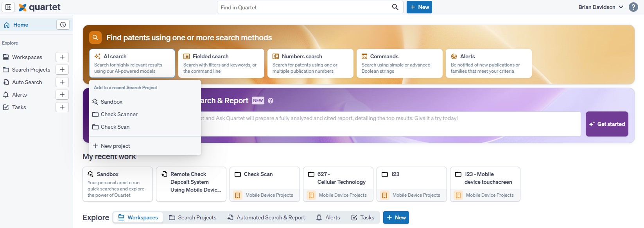Choose the Numbers search method card

[x=310, y=63]
